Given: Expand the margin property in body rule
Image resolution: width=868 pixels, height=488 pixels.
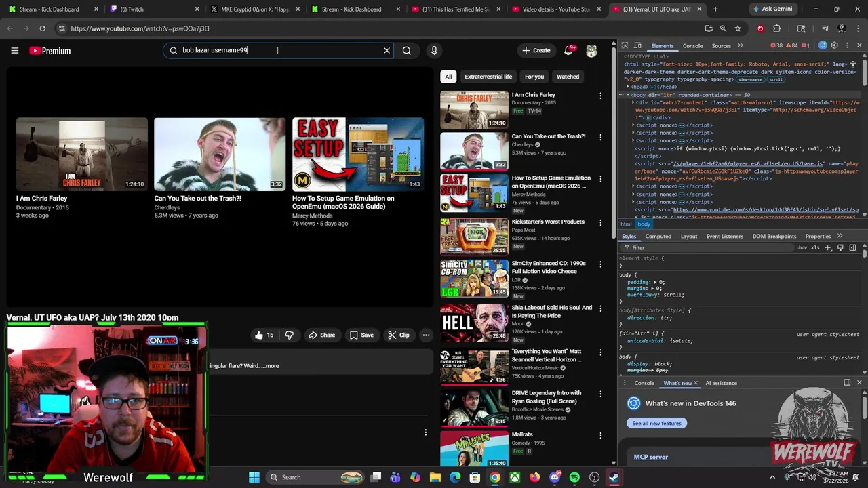Looking at the screenshot, I should (652, 289).
